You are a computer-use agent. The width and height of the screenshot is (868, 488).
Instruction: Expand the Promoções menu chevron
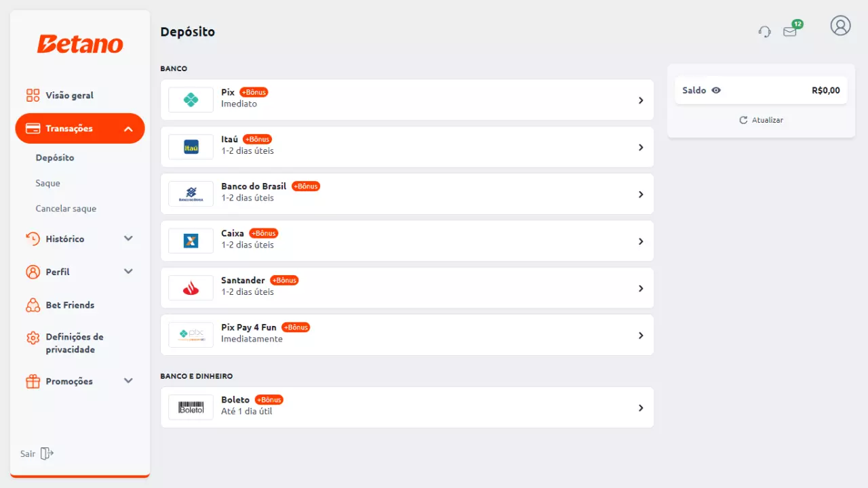coord(128,382)
